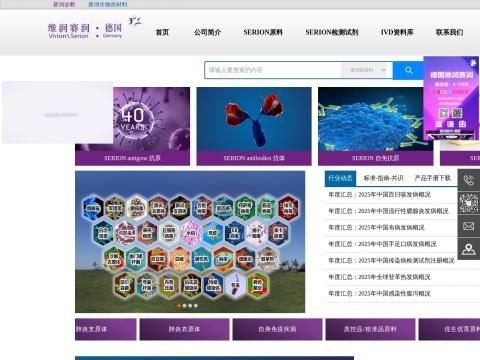
Task: Click the 自身免疫疾病 purple button
Action: pyautogui.click(x=277, y=329)
